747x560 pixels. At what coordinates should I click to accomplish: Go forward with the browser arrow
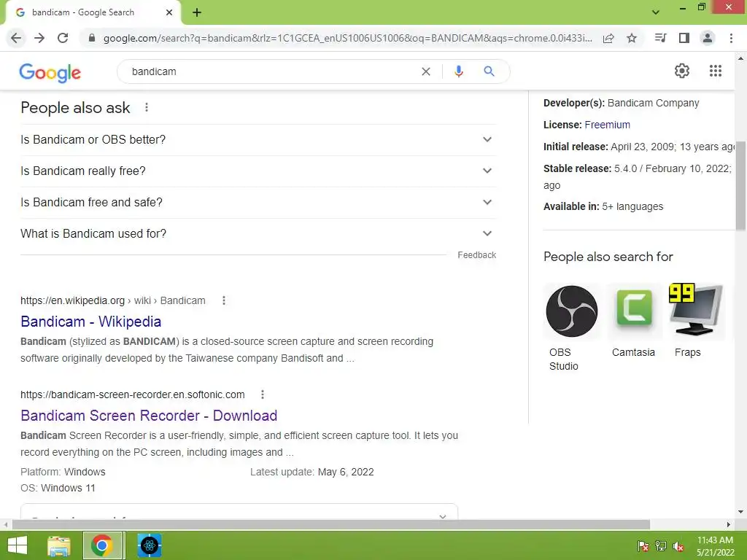click(x=39, y=38)
